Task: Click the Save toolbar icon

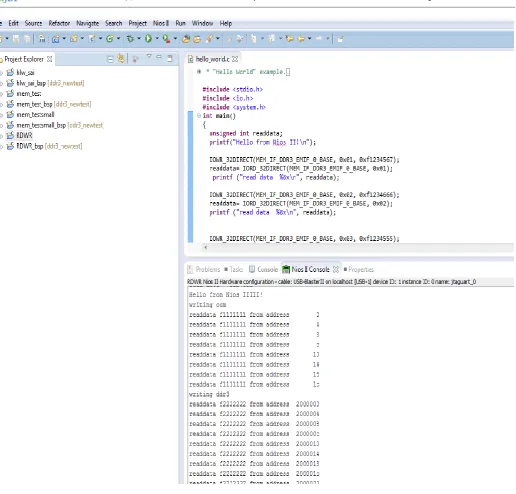Action: [16, 39]
